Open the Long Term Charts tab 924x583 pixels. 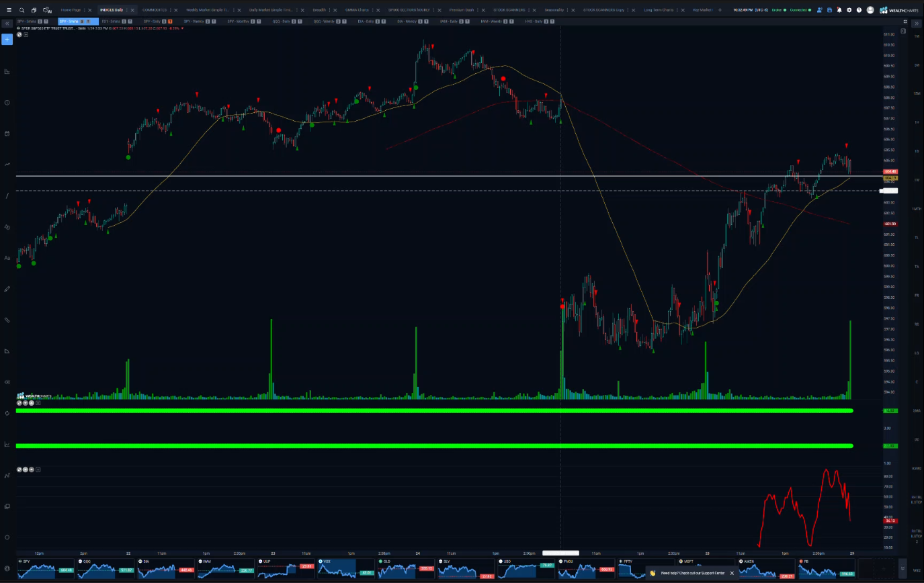[659, 10]
